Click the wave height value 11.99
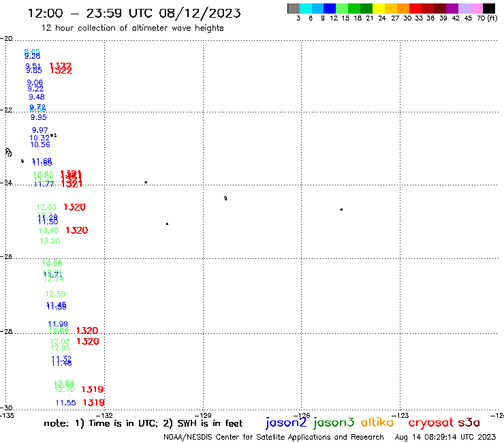 point(58,324)
